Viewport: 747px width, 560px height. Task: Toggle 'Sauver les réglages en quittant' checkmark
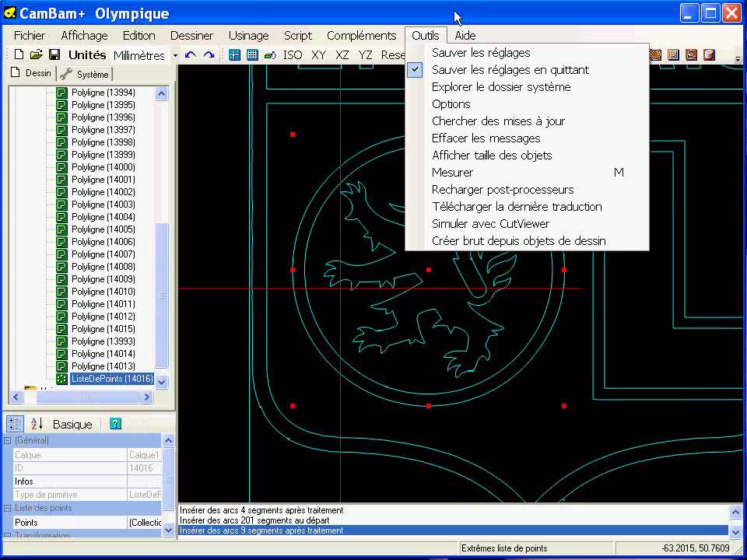pyautogui.click(x=416, y=69)
